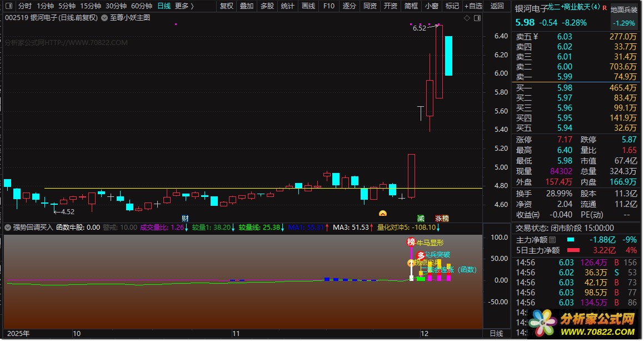Click the +自选 add to watchlist button

pyautogui.click(x=472, y=6)
